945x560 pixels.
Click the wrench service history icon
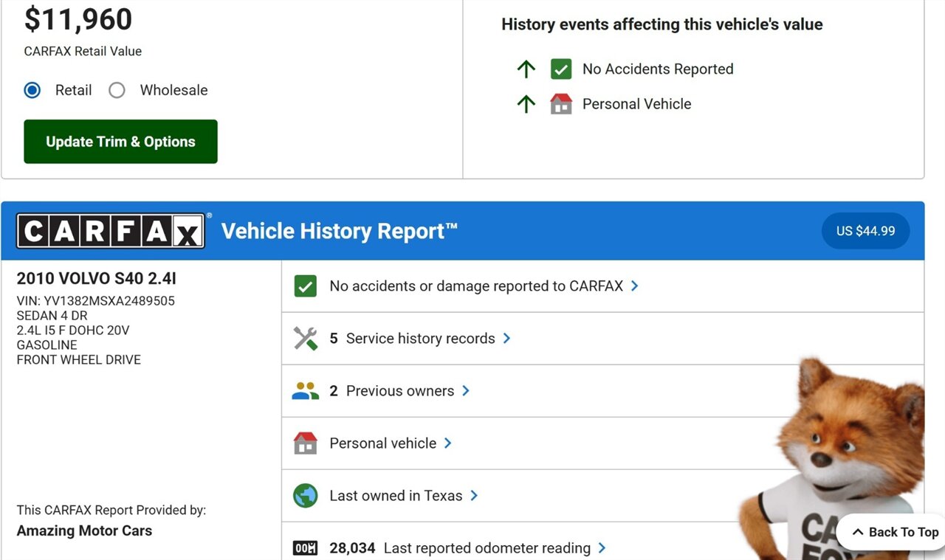click(x=305, y=339)
